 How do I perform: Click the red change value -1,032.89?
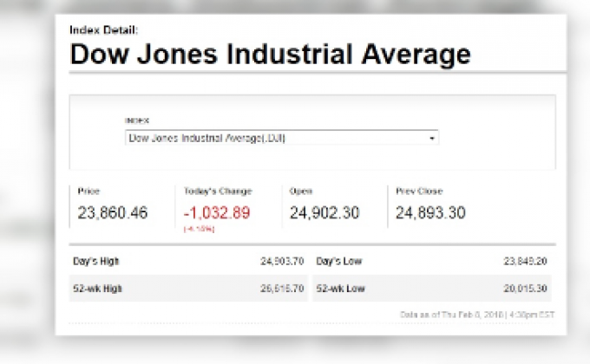pyautogui.click(x=217, y=212)
